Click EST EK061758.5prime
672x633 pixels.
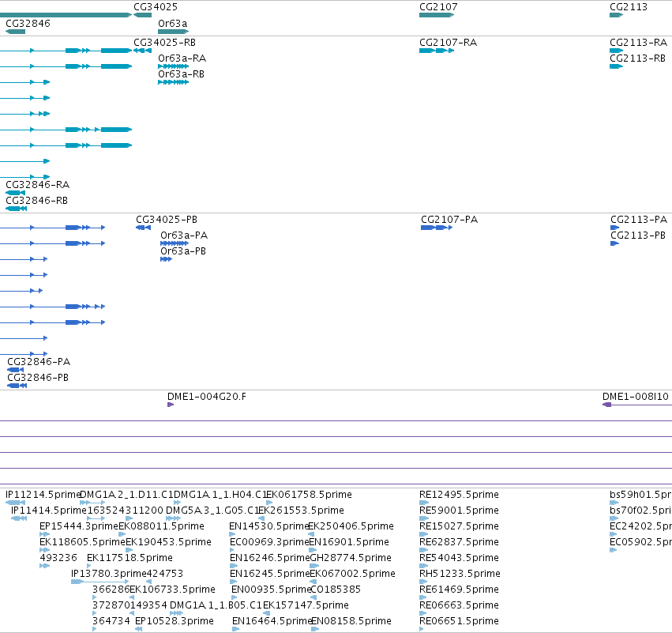point(309,495)
